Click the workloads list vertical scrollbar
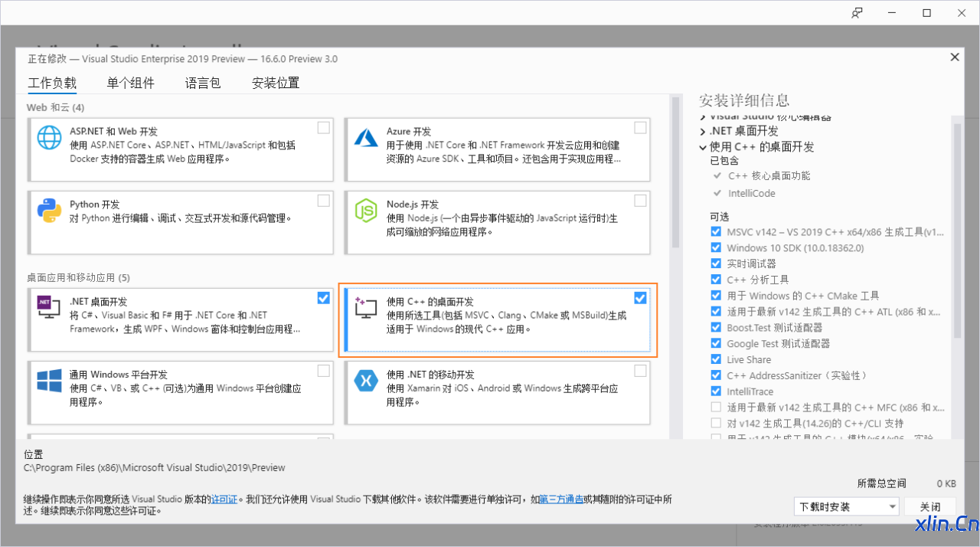This screenshot has width=980, height=547. click(x=675, y=172)
